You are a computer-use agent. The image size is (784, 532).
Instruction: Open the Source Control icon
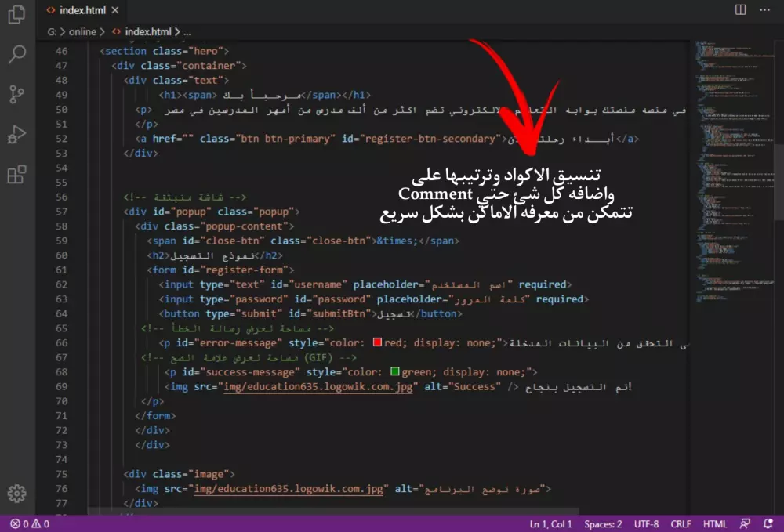pos(17,94)
